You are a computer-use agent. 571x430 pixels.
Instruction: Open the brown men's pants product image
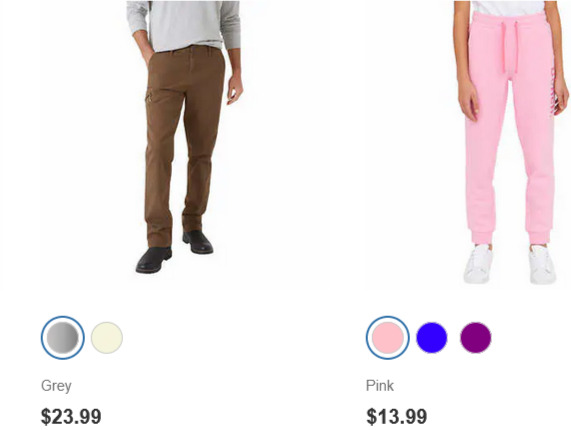click(x=184, y=137)
